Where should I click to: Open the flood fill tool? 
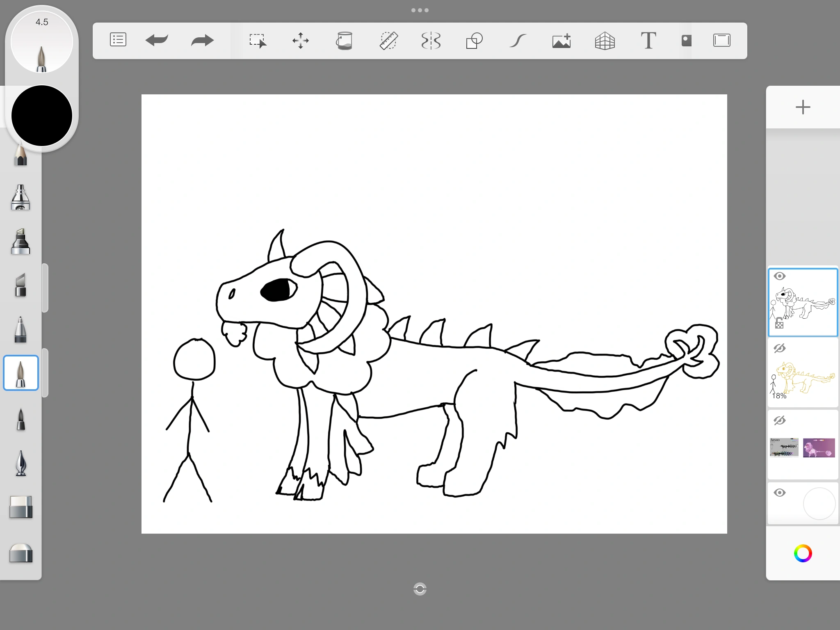pos(345,40)
